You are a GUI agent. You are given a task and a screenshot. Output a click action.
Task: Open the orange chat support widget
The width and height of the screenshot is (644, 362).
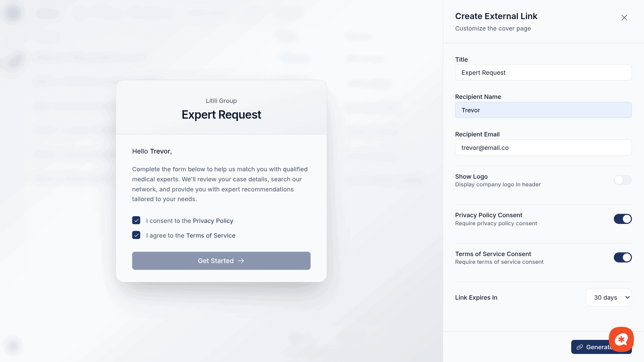point(621,339)
